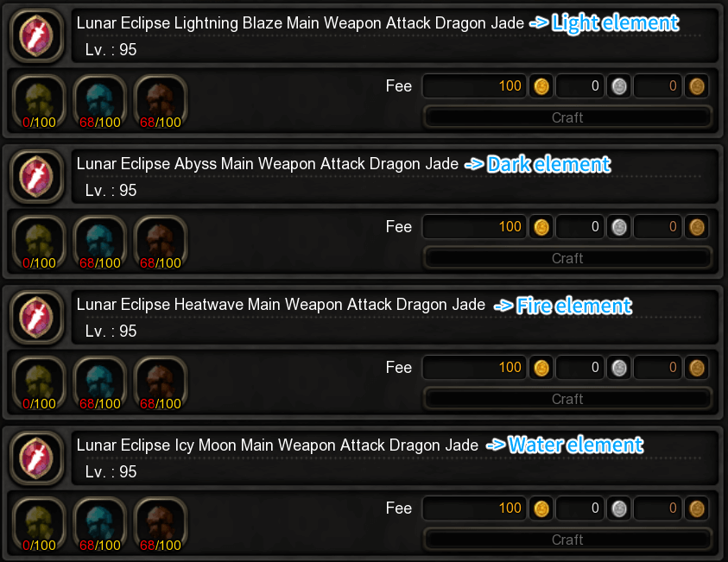Click blue 68/100 material in Lightning Blaze recipe
728x562 pixels.
(x=100, y=103)
